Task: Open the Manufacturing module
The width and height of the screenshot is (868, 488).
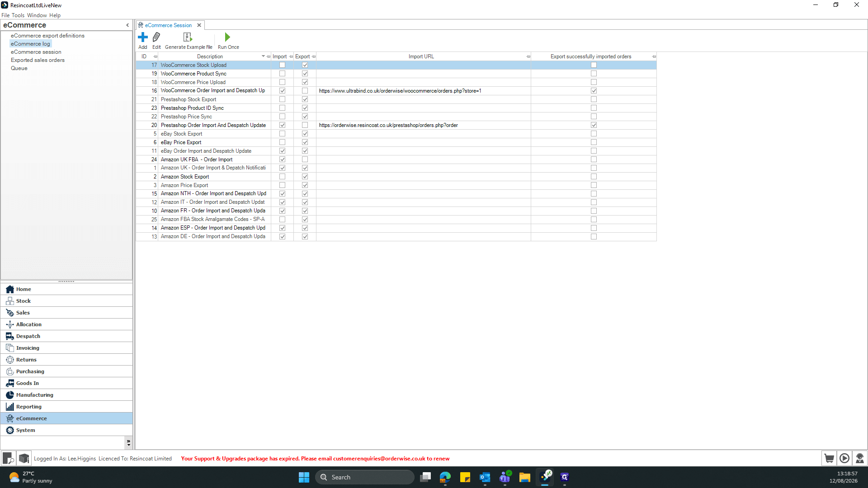Action: click(66, 395)
